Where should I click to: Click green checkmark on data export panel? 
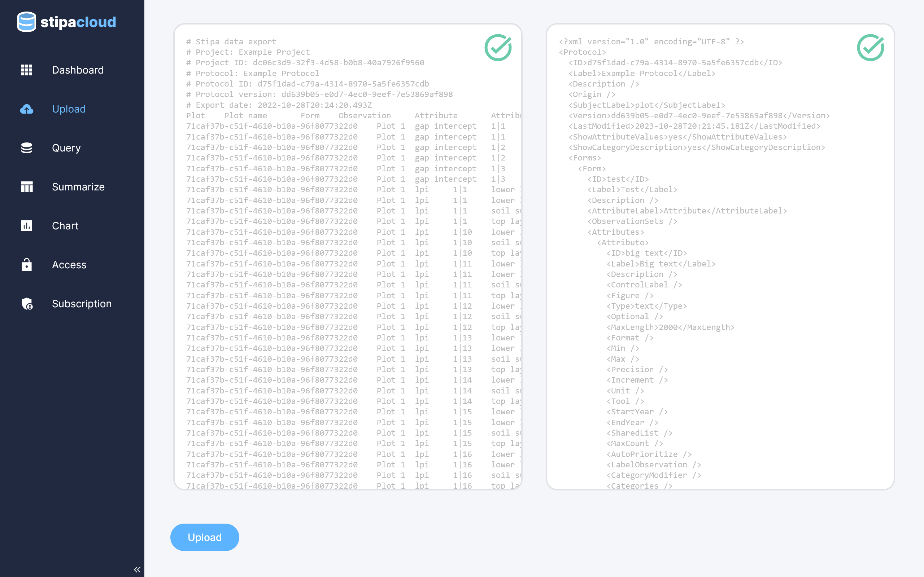coord(498,48)
